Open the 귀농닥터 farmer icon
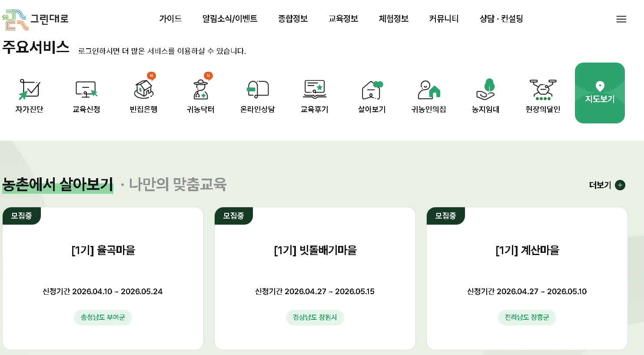644x355 pixels. [x=201, y=89]
